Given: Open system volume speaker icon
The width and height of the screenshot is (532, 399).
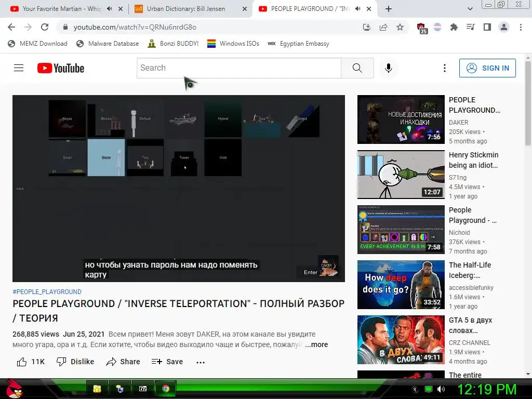Looking at the screenshot, I should pyautogui.click(x=441, y=389).
